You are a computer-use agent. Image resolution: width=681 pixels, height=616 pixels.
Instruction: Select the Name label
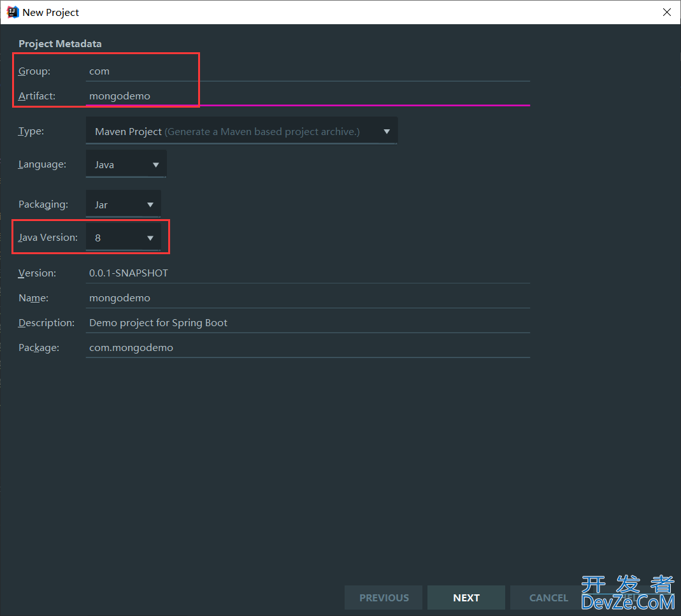[x=33, y=298]
